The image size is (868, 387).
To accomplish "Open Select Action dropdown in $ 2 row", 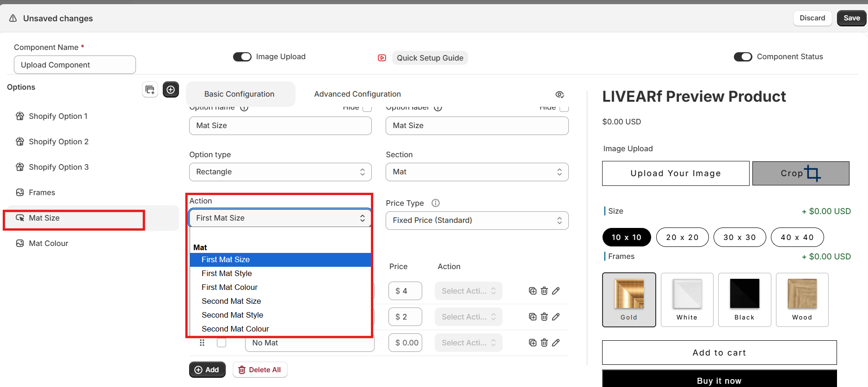I will [x=468, y=317].
